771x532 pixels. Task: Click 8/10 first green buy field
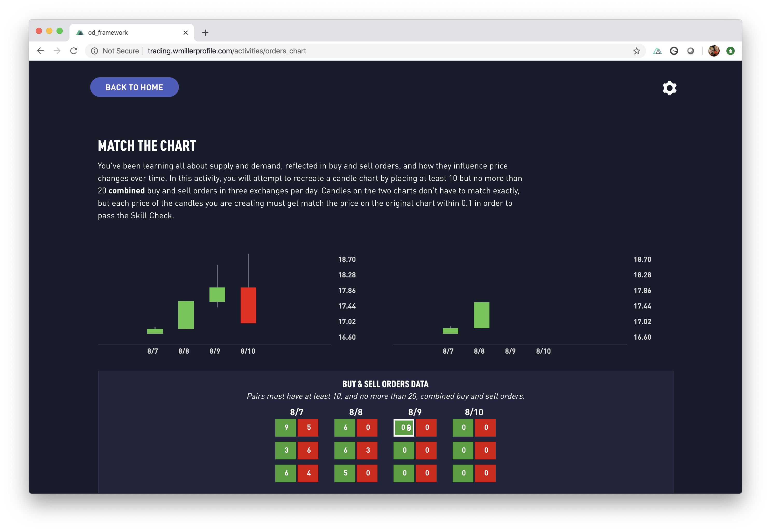463,428
